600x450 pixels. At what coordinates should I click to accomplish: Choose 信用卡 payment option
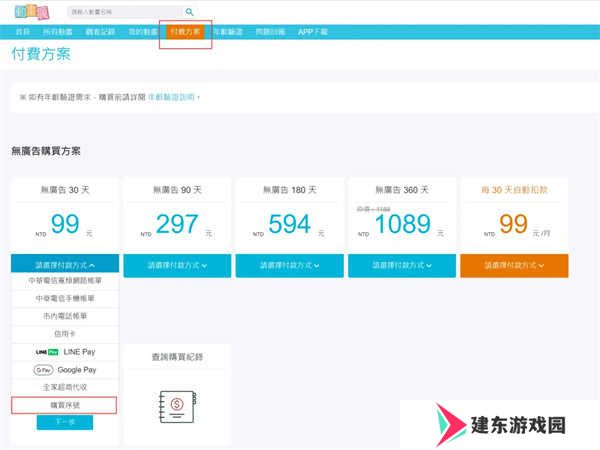pos(65,334)
